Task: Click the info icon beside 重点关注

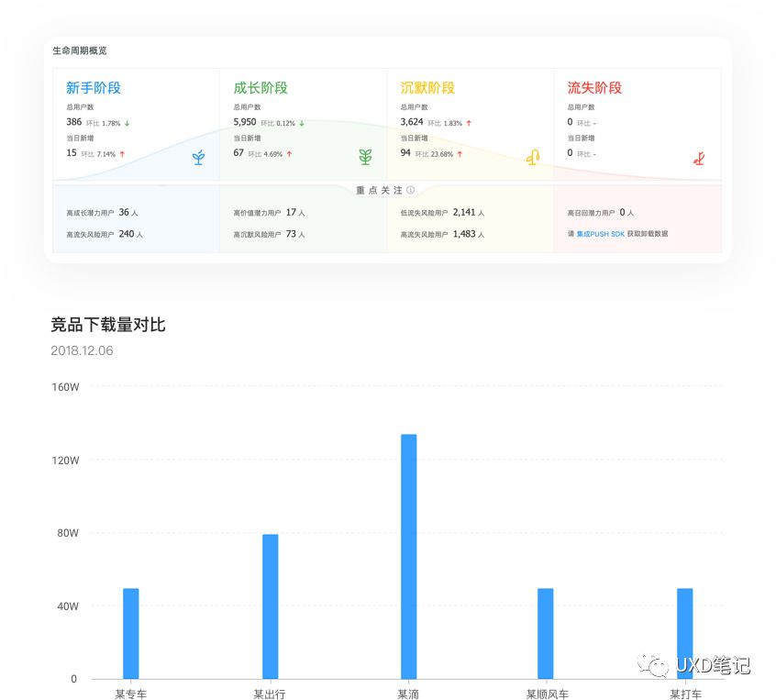Action: [410, 191]
